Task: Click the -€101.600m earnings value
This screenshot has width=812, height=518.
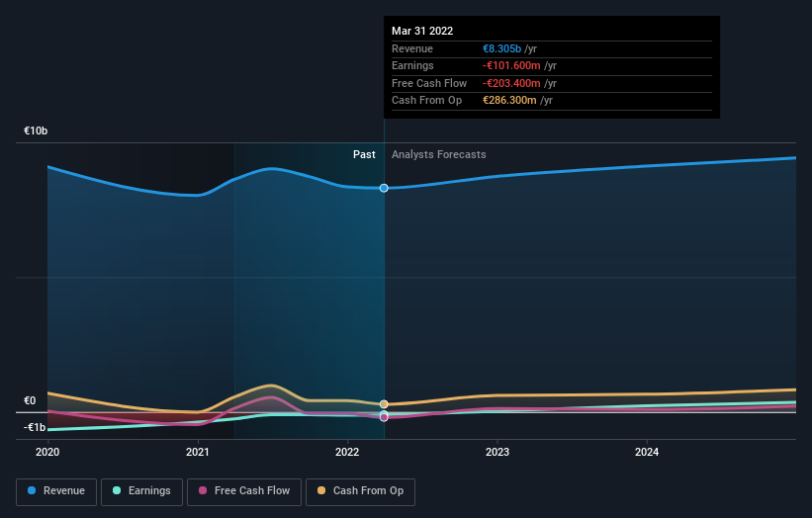Action: pyautogui.click(x=511, y=65)
